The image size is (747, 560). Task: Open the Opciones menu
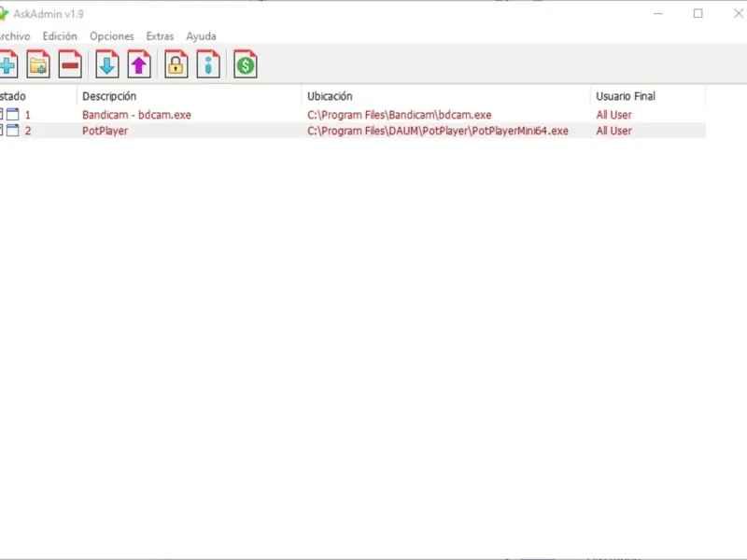[x=112, y=36]
